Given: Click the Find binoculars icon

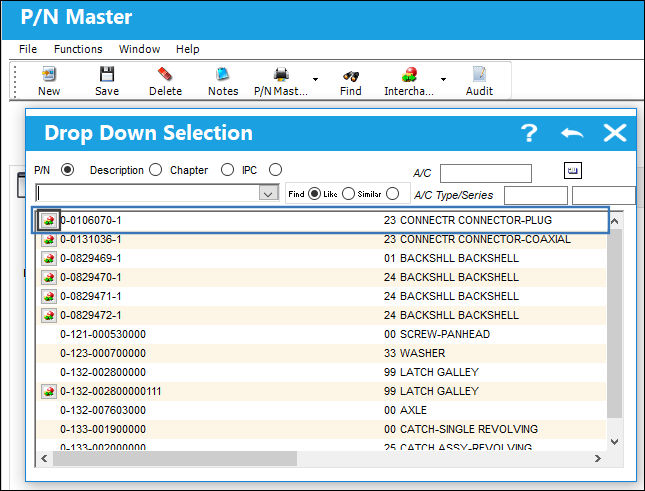Looking at the screenshot, I should click(351, 76).
